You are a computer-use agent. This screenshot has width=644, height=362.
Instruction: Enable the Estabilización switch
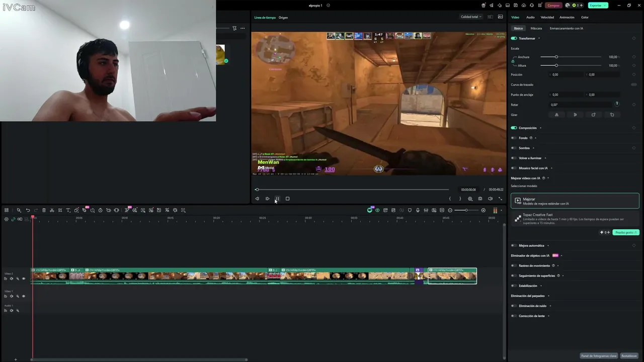pyautogui.click(x=514, y=286)
